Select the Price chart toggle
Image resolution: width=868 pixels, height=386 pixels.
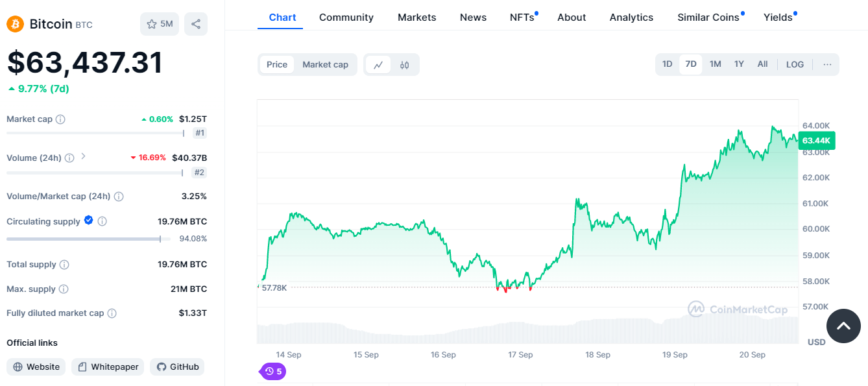(277, 65)
